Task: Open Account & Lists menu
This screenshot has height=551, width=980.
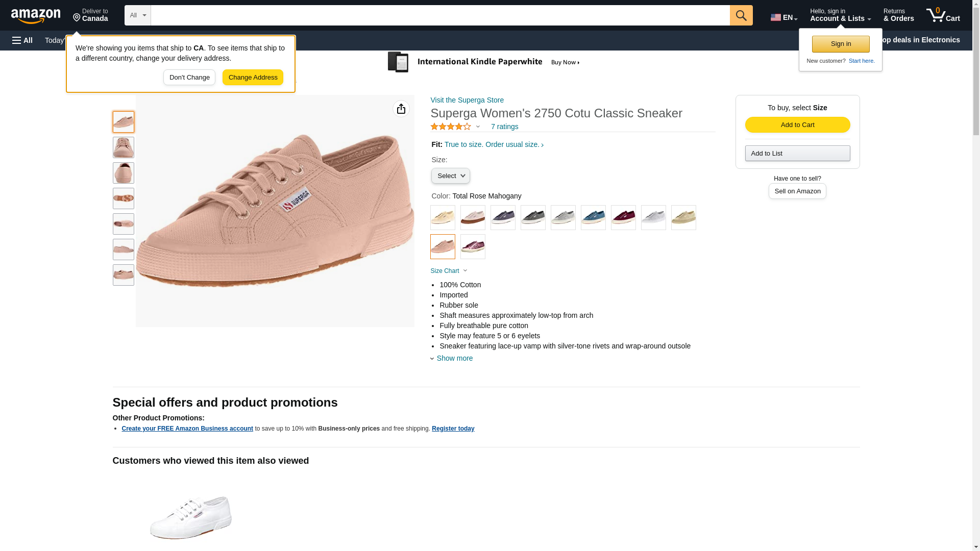Action: (840, 15)
